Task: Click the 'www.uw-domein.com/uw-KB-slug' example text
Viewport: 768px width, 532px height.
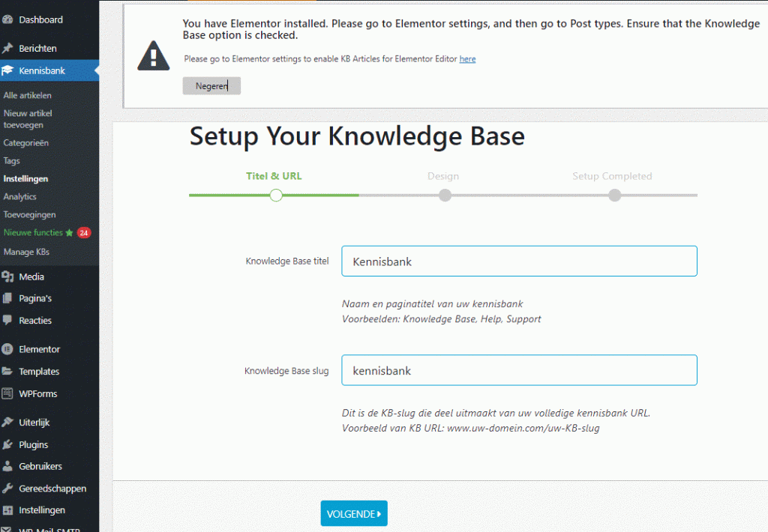Action: click(x=523, y=429)
